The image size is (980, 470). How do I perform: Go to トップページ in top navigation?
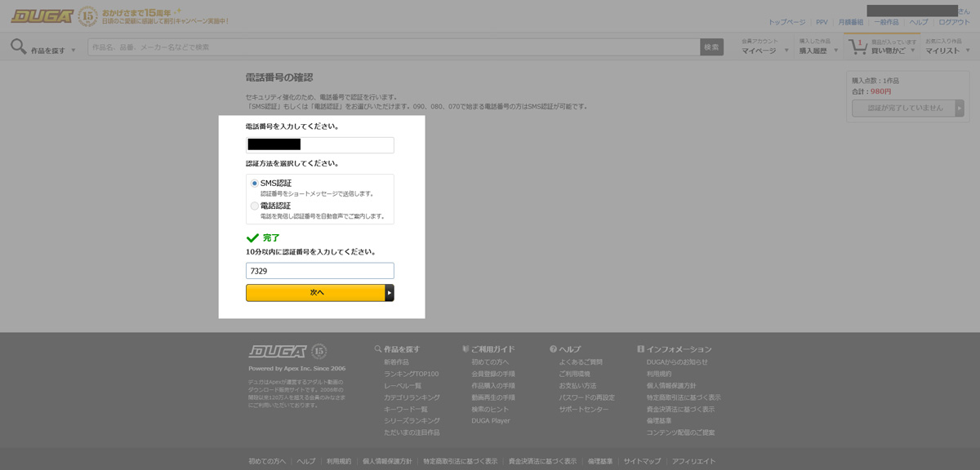[x=786, y=22]
